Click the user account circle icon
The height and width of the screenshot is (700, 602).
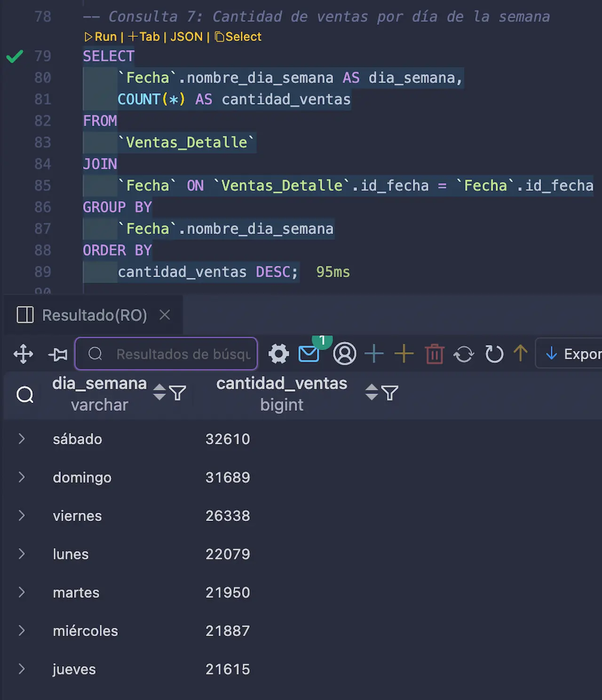(344, 354)
